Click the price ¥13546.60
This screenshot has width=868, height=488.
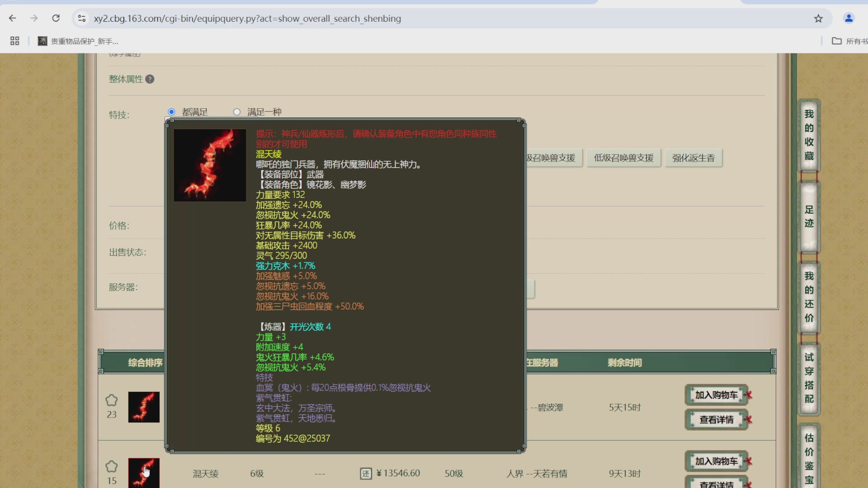tap(398, 473)
